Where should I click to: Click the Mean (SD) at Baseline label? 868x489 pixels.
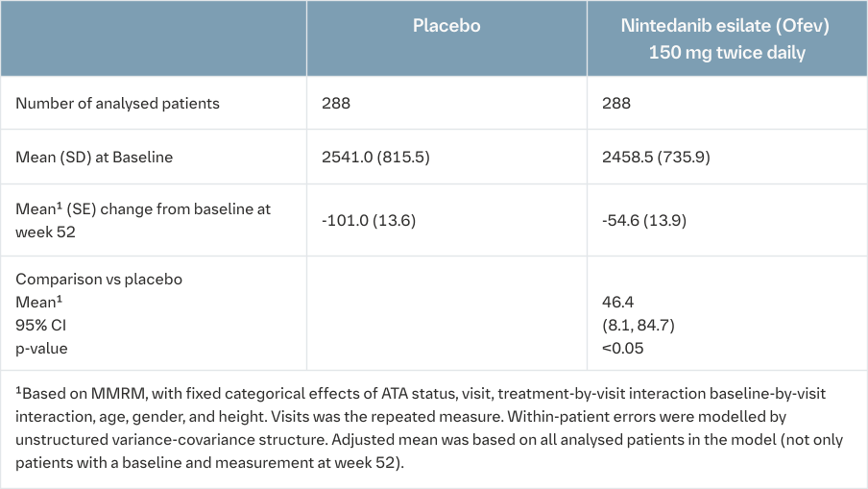pos(94,157)
